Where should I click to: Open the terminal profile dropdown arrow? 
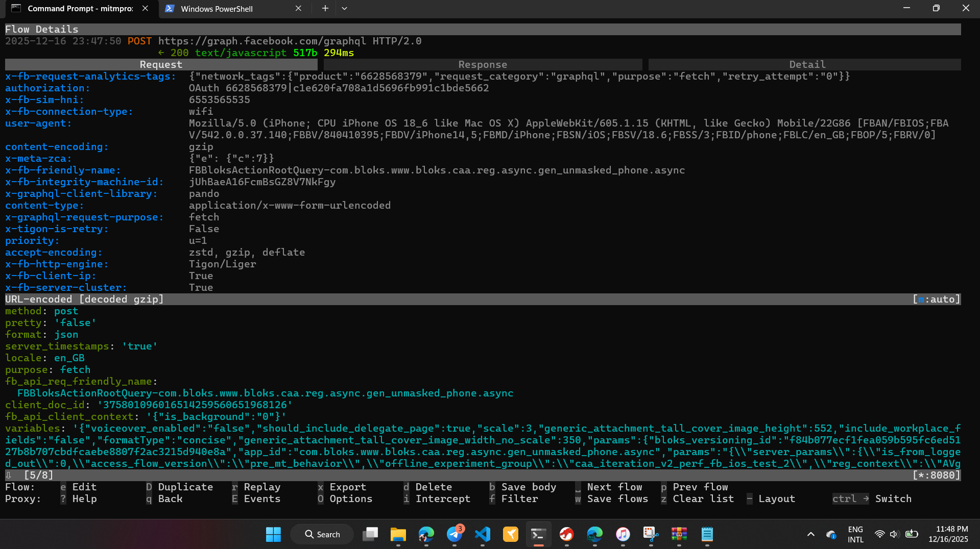344,9
